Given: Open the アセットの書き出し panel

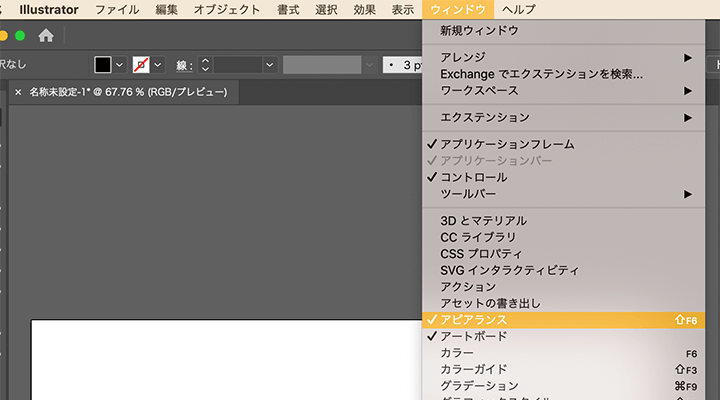Looking at the screenshot, I should [563, 304].
